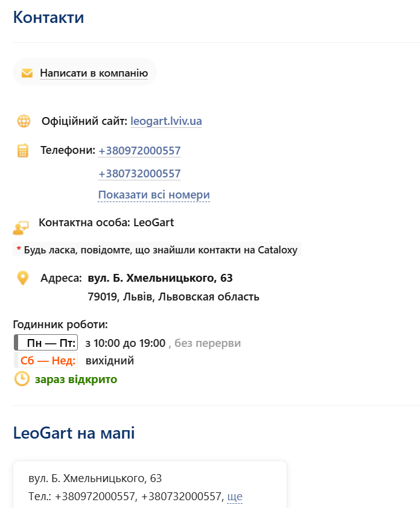Image resolution: width=420 pixels, height=508 pixels.
Task: Click the globe icon next to 'Офіційний сайт'
Action: (24, 121)
